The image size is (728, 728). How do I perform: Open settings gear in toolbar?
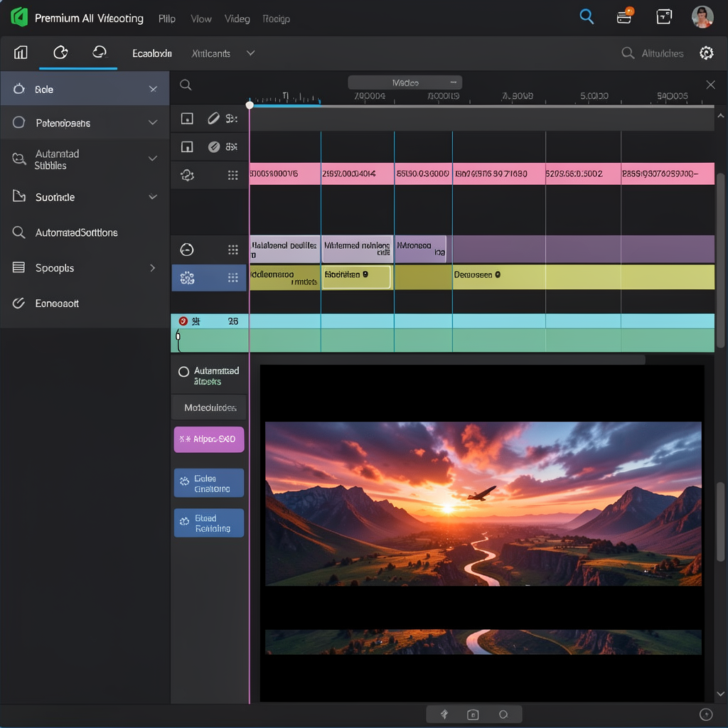(706, 53)
